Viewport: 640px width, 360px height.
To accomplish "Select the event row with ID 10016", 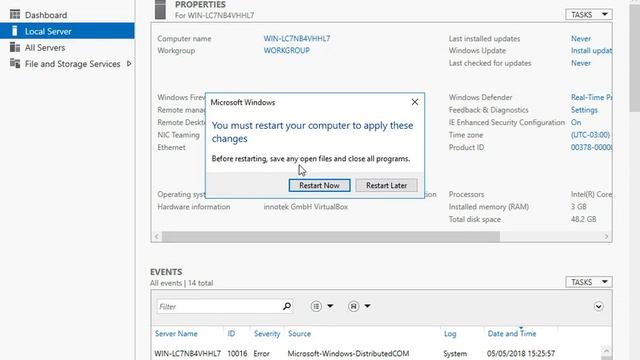I will click(x=376, y=353).
